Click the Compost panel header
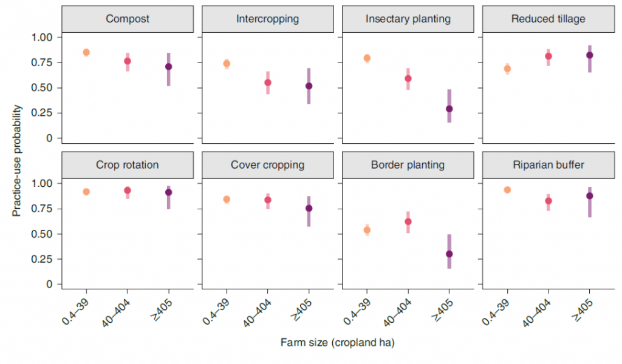Image resolution: width=622 pixels, height=364 pixels. point(128,19)
